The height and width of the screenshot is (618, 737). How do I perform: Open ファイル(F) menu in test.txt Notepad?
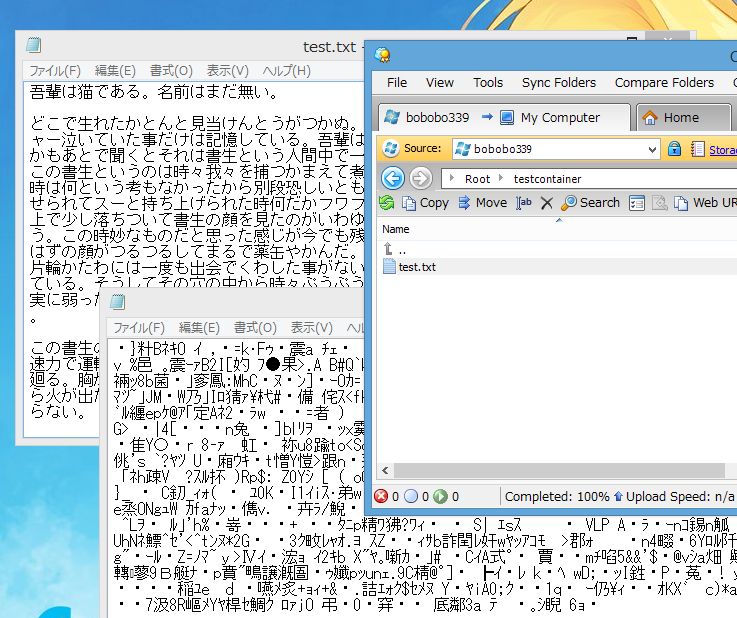55,71
